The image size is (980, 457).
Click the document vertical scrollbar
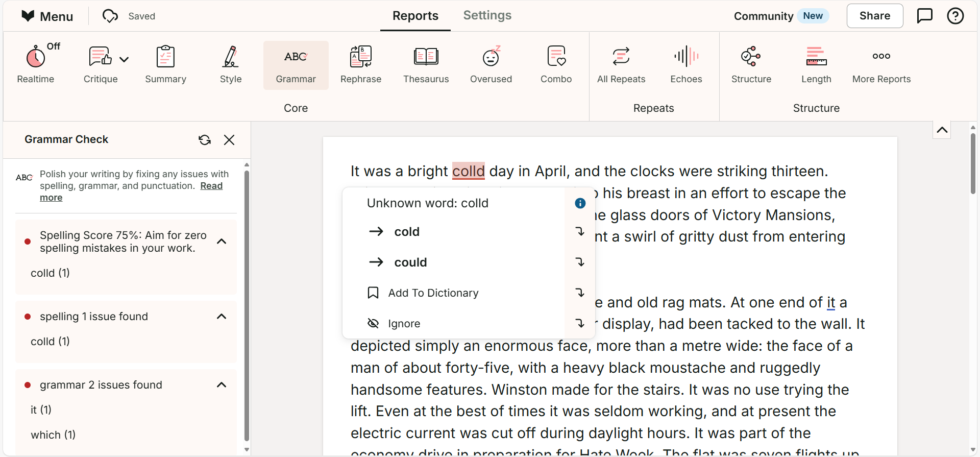(x=973, y=163)
